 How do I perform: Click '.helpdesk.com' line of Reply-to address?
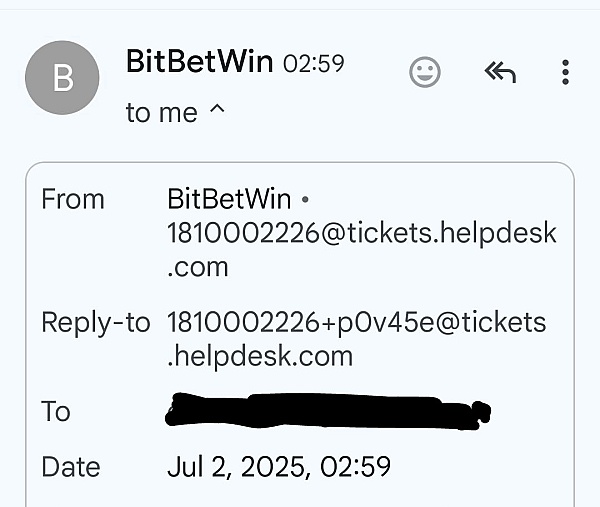(260, 357)
